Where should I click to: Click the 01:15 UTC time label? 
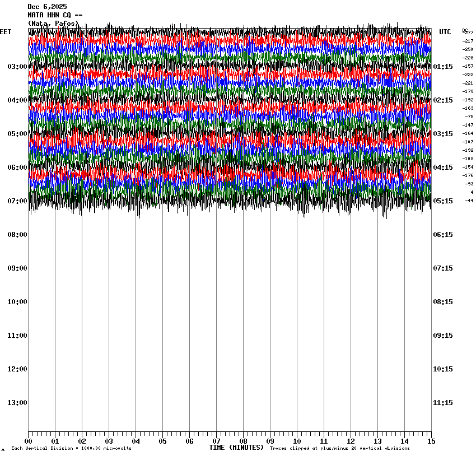[x=443, y=67]
